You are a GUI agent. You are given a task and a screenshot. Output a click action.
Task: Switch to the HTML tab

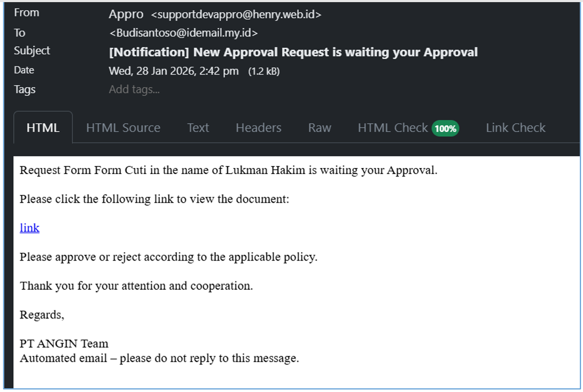(x=43, y=128)
